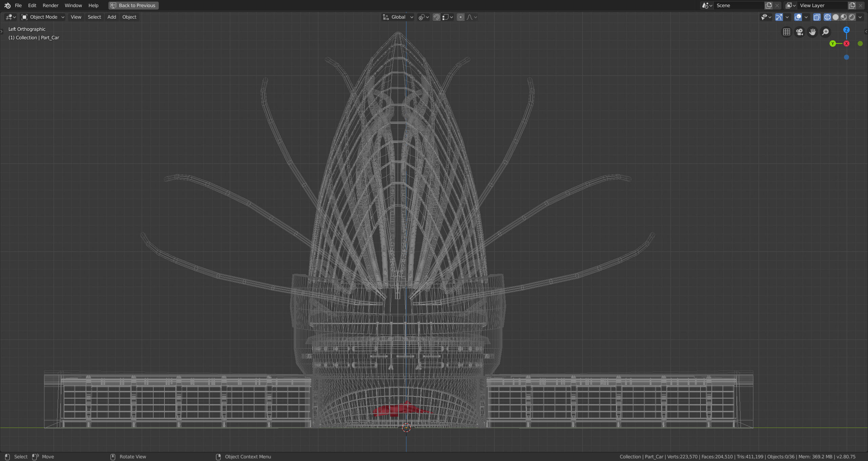868x461 pixels.
Task: Toggle proportional editing button
Action: (460, 17)
